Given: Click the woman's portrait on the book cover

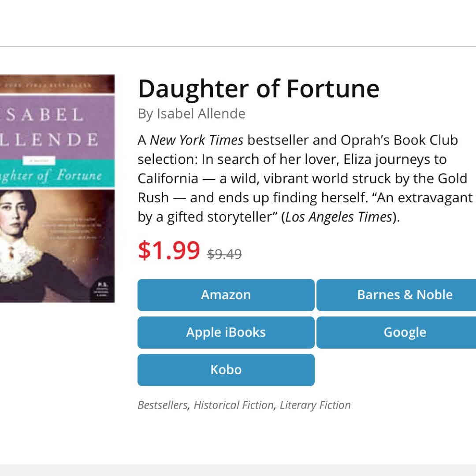Looking at the screenshot, I should coord(18,225).
